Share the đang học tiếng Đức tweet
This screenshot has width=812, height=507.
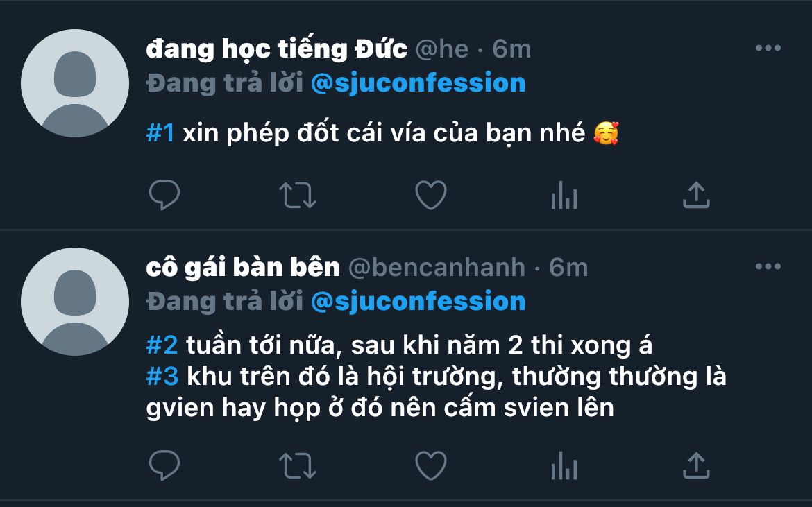point(696,195)
